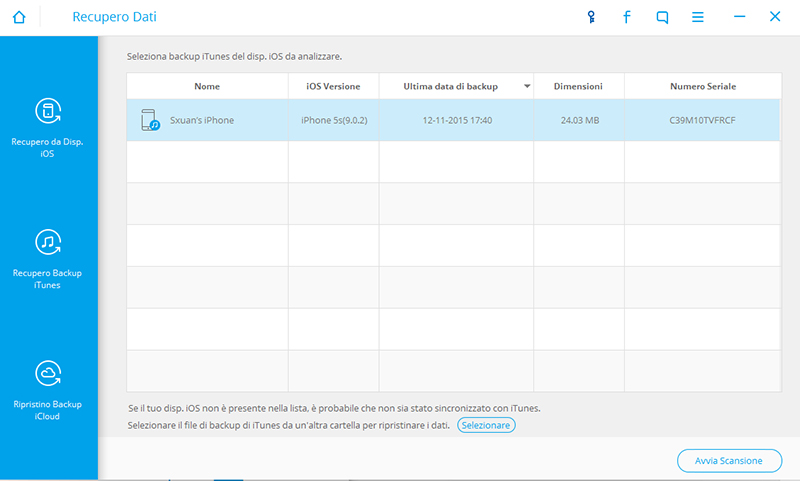Screen dimensions: 800x481
Task: Open the key registration icon
Action: click(591, 17)
